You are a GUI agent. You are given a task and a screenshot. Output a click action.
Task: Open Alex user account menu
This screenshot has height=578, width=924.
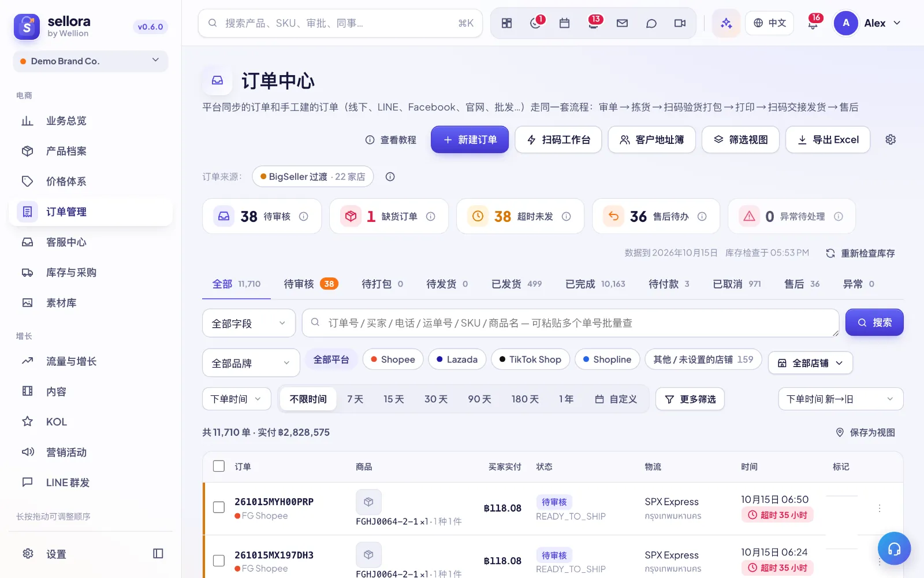pos(867,23)
